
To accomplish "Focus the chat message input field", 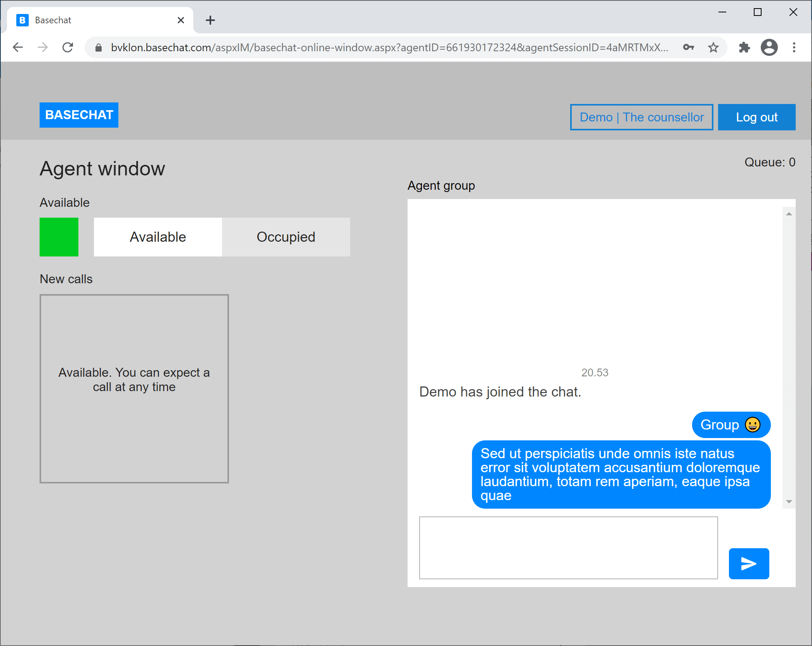I will click(568, 547).
